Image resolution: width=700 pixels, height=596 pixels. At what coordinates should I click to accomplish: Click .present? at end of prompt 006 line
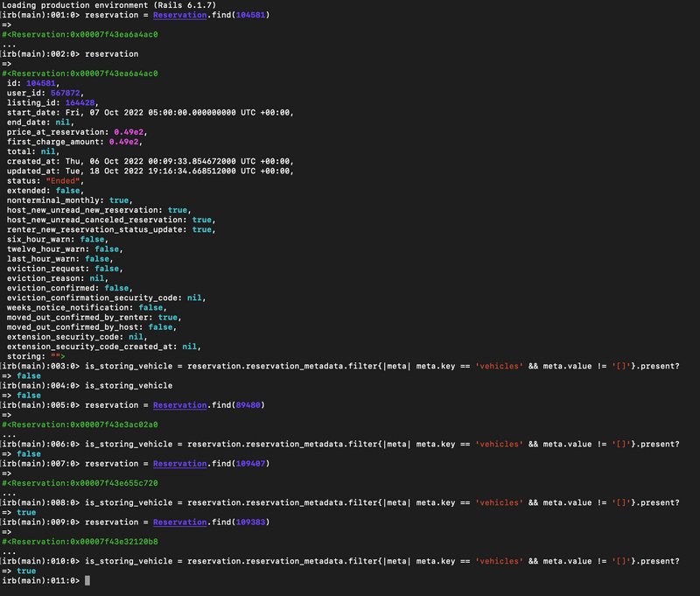tap(658, 445)
